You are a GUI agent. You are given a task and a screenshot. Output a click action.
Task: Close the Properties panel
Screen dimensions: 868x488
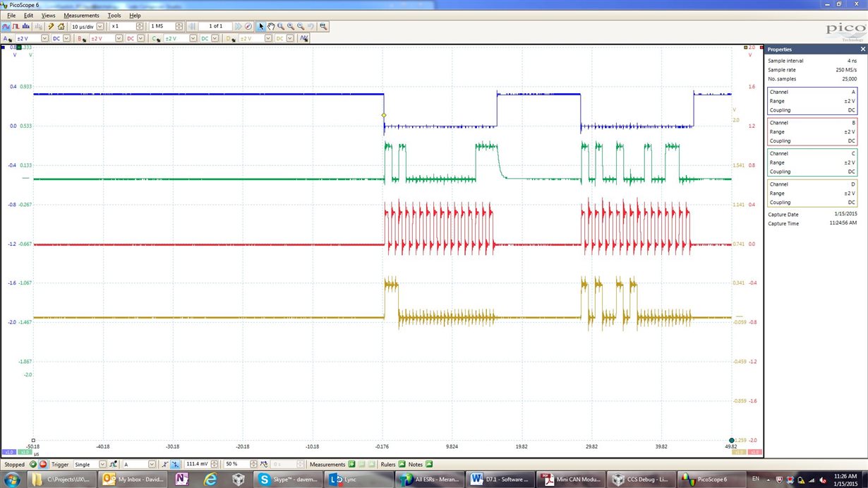862,49
